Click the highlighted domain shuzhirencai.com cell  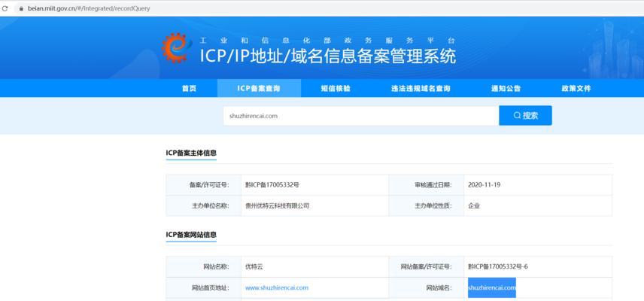[492, 287]
